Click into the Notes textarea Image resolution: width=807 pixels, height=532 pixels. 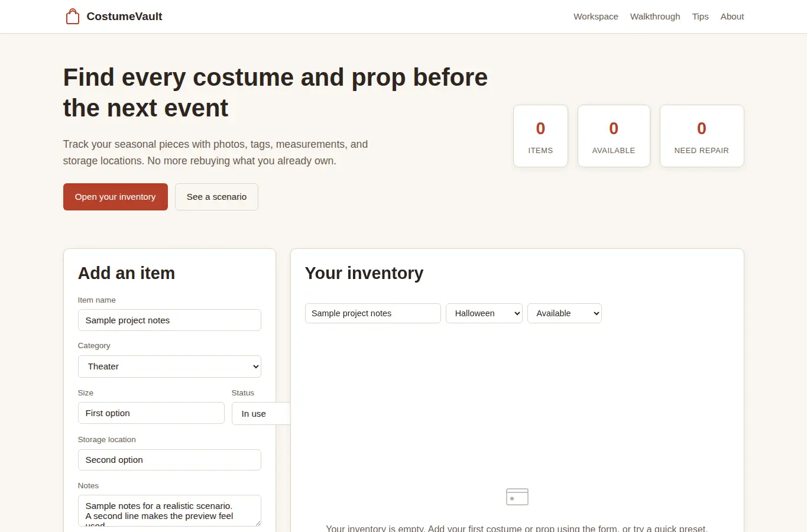170,511
